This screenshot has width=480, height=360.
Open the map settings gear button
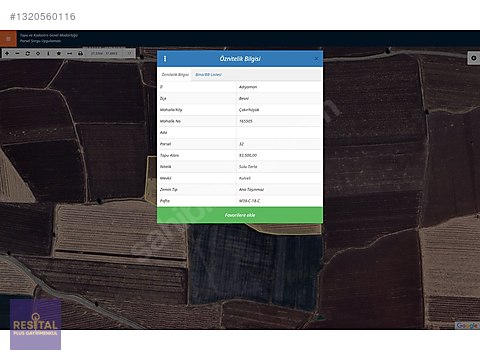[473, 58]
